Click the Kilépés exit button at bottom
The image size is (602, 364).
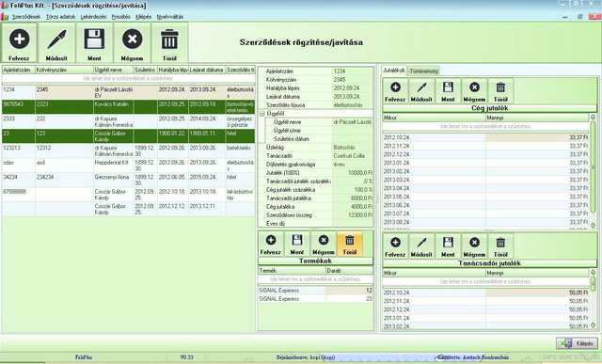click(x=577, y=343)
